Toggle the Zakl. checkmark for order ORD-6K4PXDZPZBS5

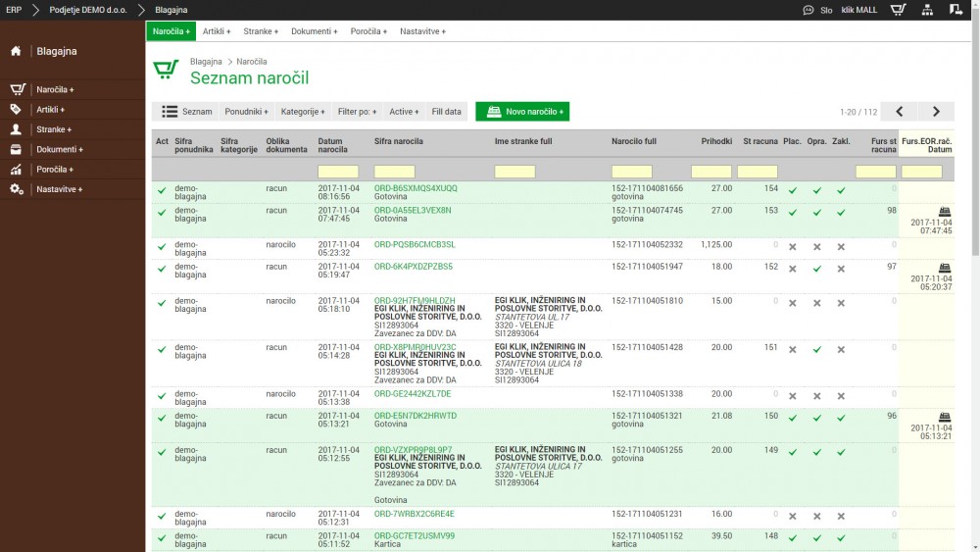click(x=841, y=268)
